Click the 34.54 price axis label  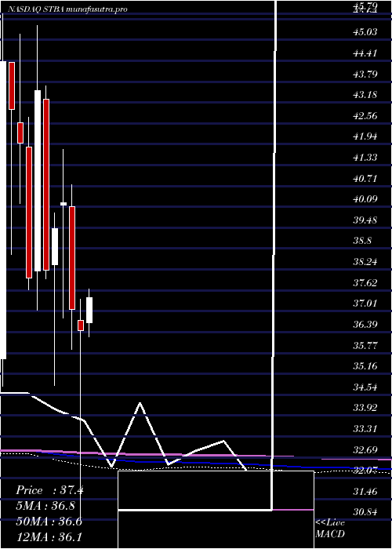coord(365,387)
